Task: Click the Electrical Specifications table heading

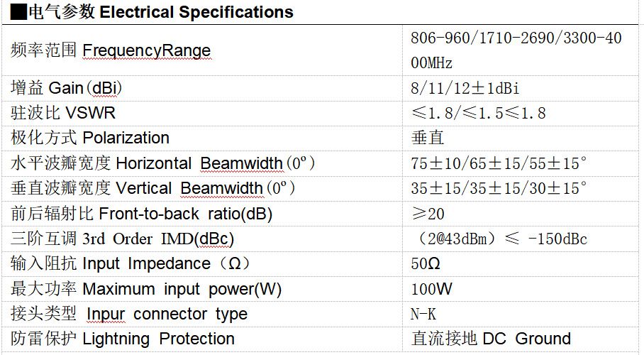Action: [x=152, y=12]
